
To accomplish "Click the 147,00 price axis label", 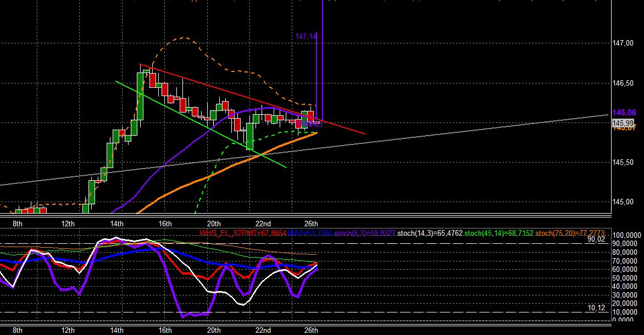I will pyautogui.click(x=623, y=43).
